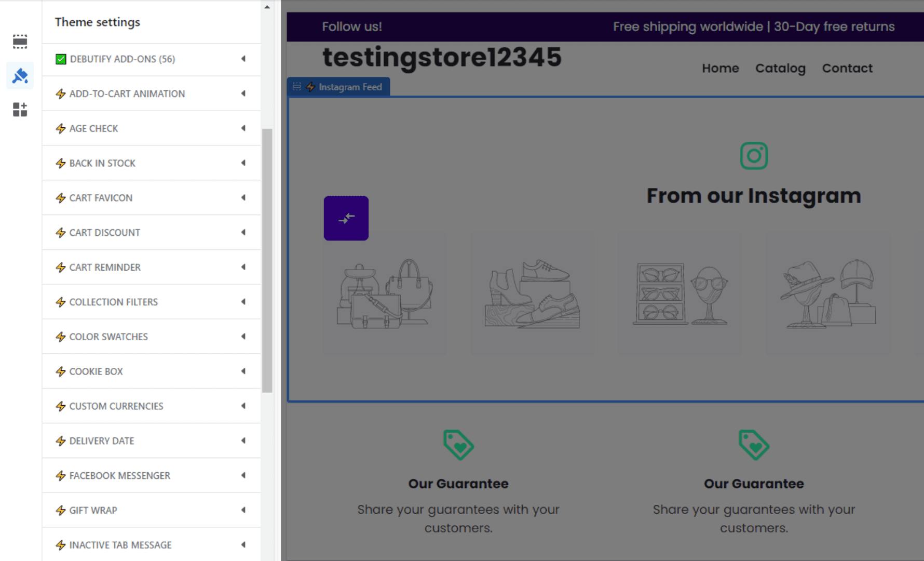Expand the Back in Stock arrow
The width and height of the screenshot is (924, 561).
(x=243, y=163)
